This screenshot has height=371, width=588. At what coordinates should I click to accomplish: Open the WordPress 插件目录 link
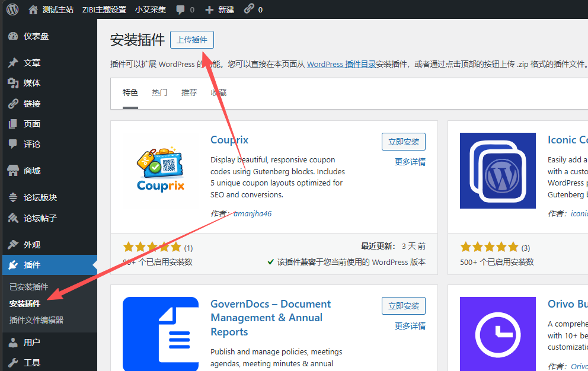341,64
